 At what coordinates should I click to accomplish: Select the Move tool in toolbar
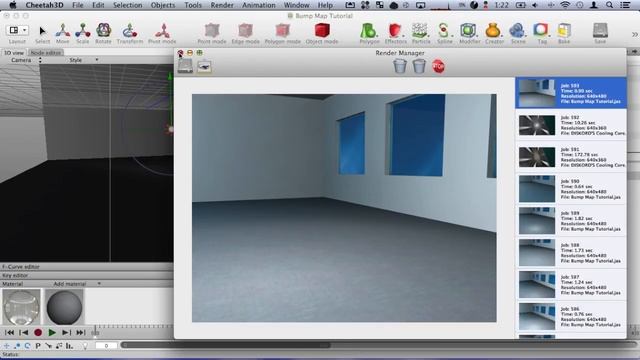[62, 31]
